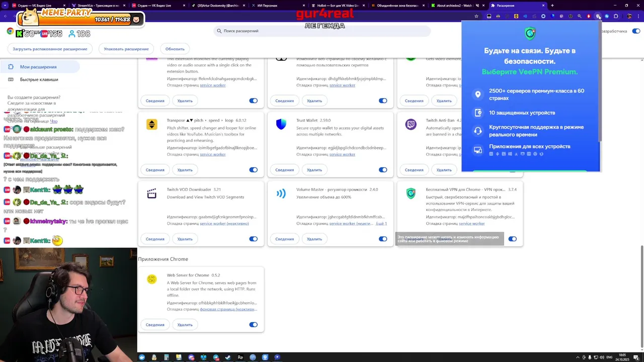
Task: Open Steam from the Windows taskbar
Action: pyautogui.click(x=227, y=357)
